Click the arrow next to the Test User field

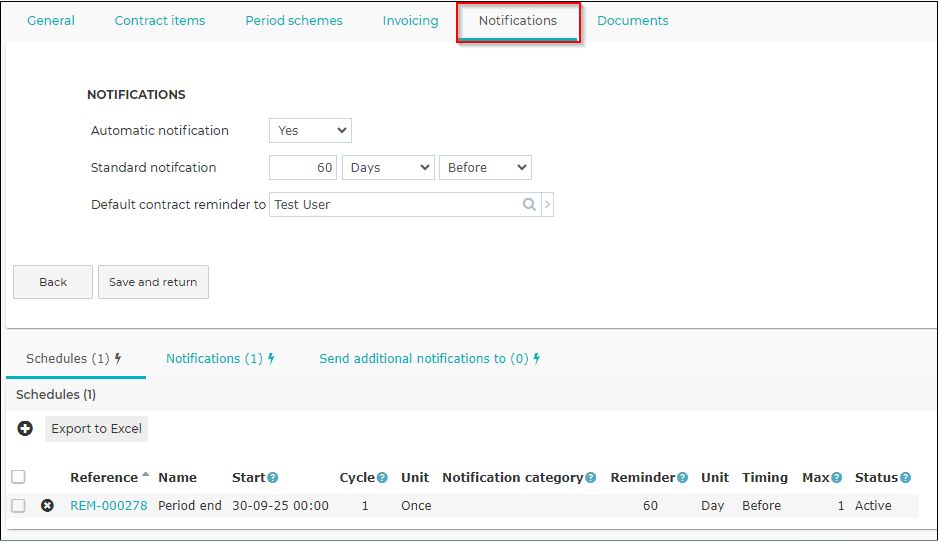click(x=547, y=205)
